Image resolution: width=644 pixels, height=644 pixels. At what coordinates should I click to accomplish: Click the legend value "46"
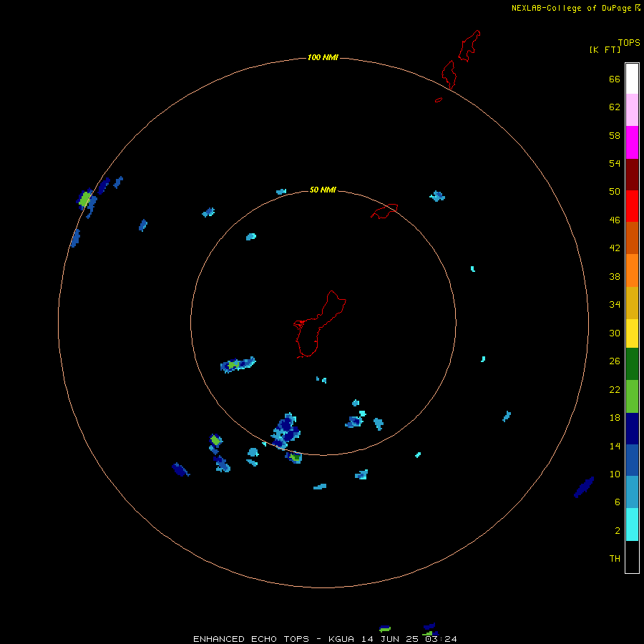[615, 220]
